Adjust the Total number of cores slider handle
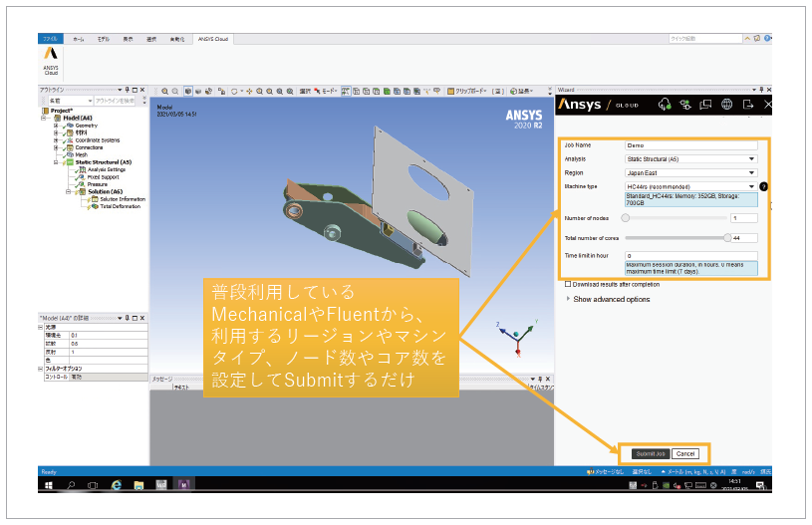This screenshot has width=812, height=525. coord(727,238)
